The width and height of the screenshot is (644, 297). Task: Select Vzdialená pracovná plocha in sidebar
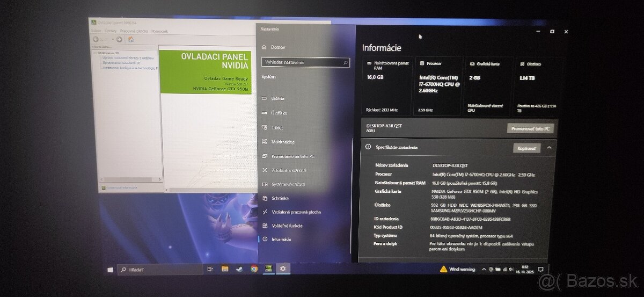click(296, 212)
